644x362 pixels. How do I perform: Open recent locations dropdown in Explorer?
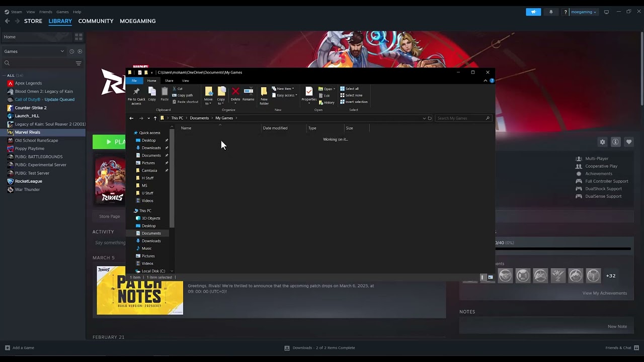(148, 118)
